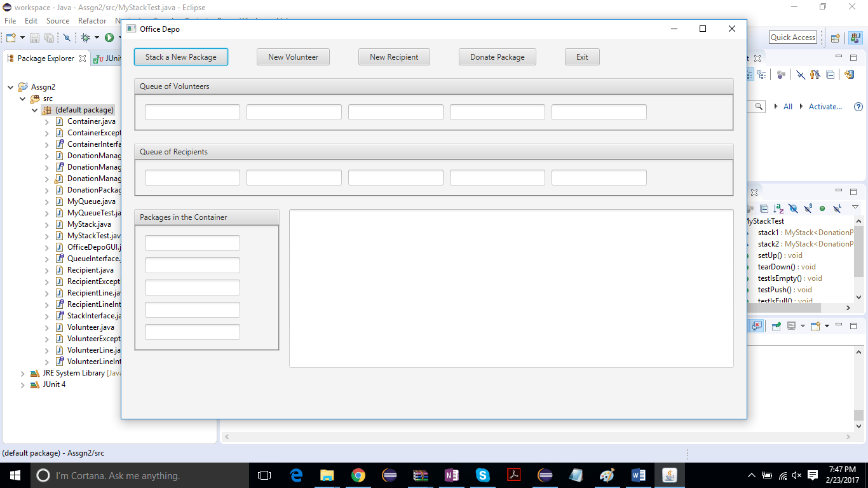The image size is (868, 488).
Task: Click the Donate Package button
Action: pos(498,57)
